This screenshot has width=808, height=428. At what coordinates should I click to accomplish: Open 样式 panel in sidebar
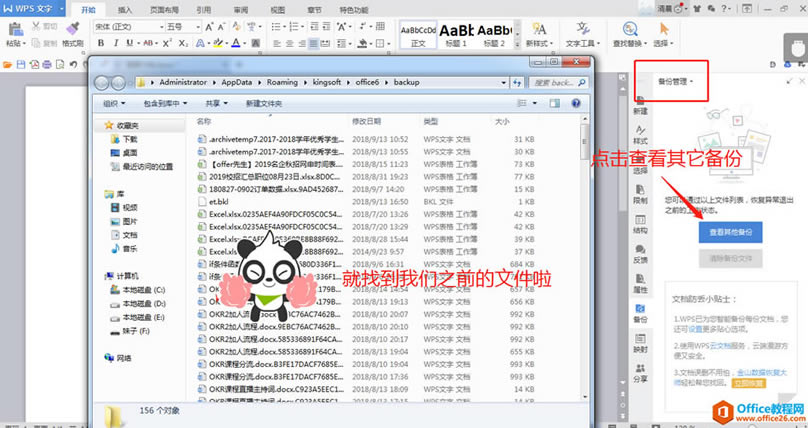pyautogui.click(x=641, y=135)
